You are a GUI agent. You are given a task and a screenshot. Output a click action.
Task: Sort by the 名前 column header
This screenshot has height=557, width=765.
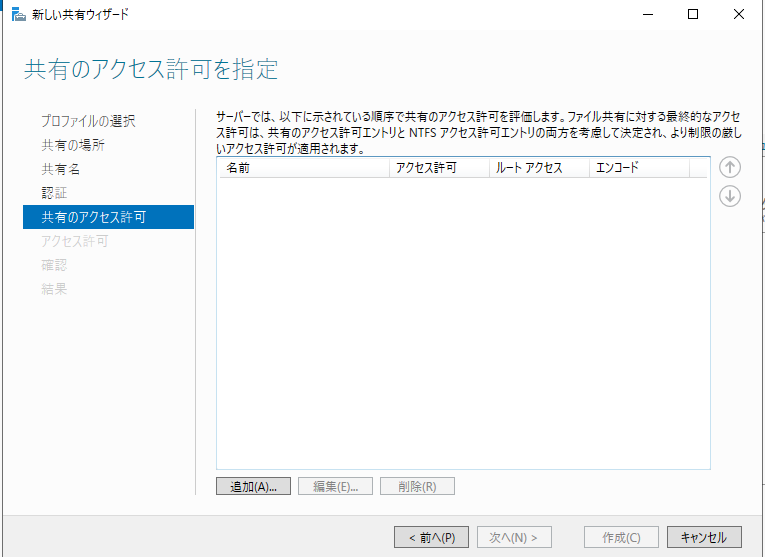pyautogui.click(x=300, y=168)
